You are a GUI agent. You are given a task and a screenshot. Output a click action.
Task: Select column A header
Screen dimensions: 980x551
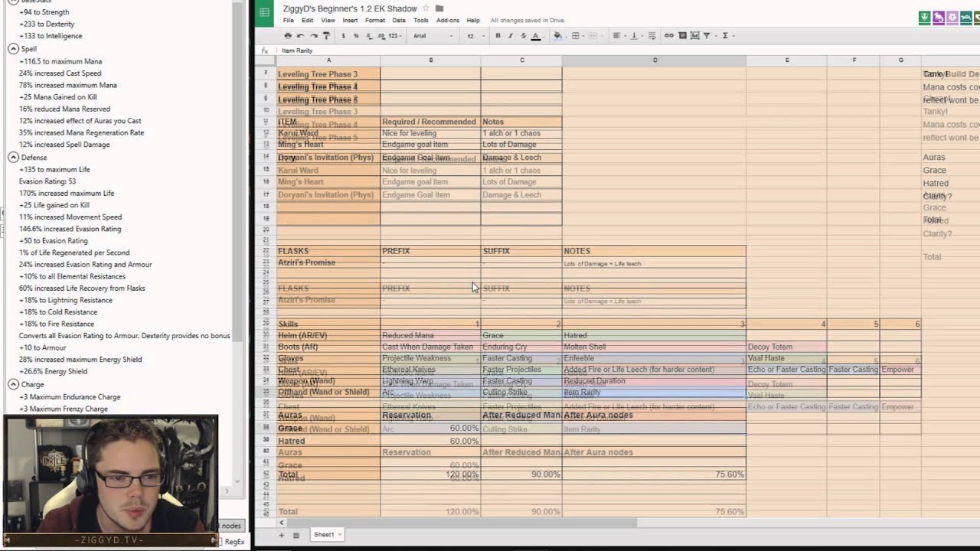[x=328, y=60]
